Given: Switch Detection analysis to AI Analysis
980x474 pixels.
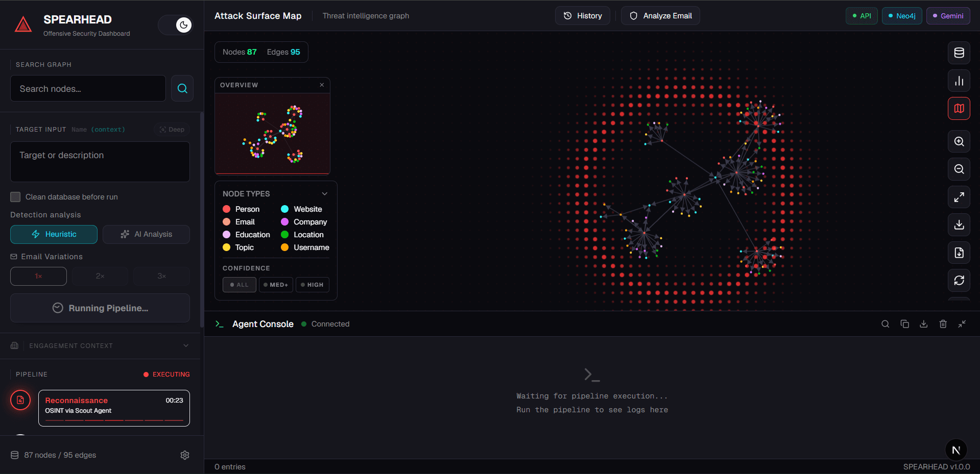Looking at the screenshot, I should point(146,234).
